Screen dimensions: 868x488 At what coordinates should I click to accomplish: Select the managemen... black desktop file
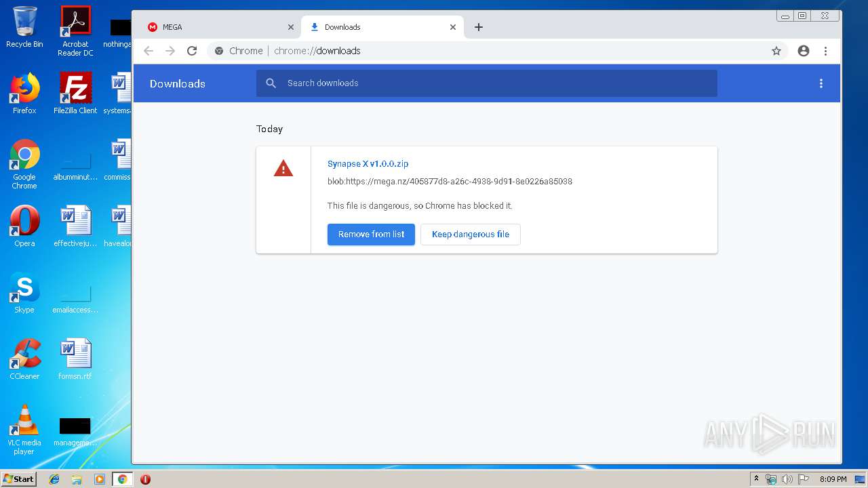click(x=75, y=431)
